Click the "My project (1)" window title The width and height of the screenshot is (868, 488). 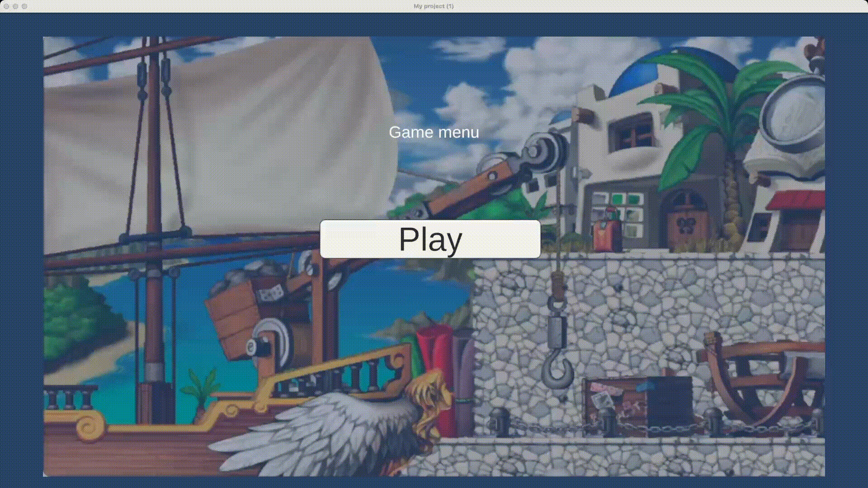[434, 6]
